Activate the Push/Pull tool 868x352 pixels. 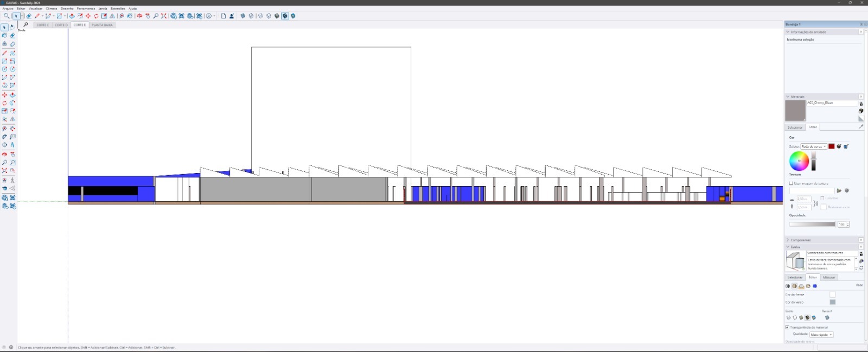72,16
